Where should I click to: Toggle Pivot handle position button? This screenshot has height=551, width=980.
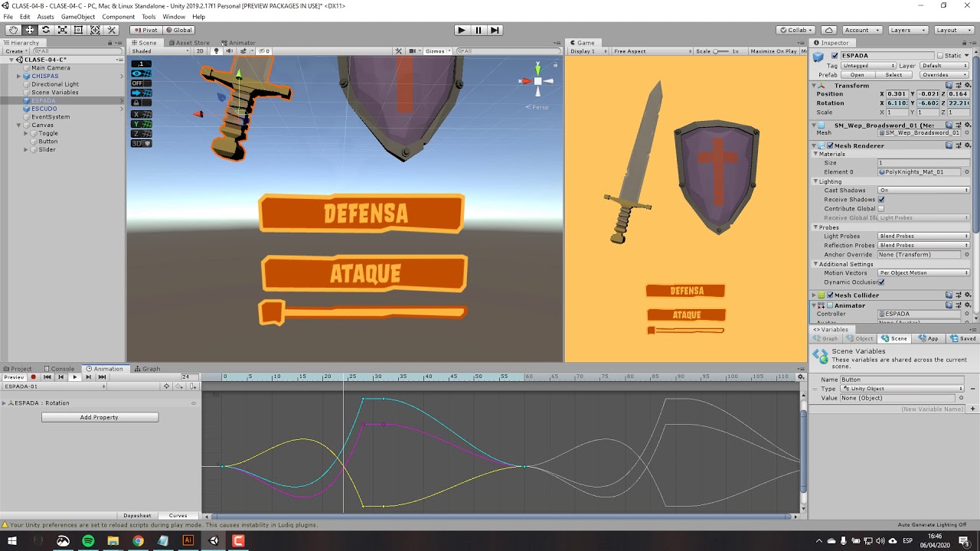point(145,30)
